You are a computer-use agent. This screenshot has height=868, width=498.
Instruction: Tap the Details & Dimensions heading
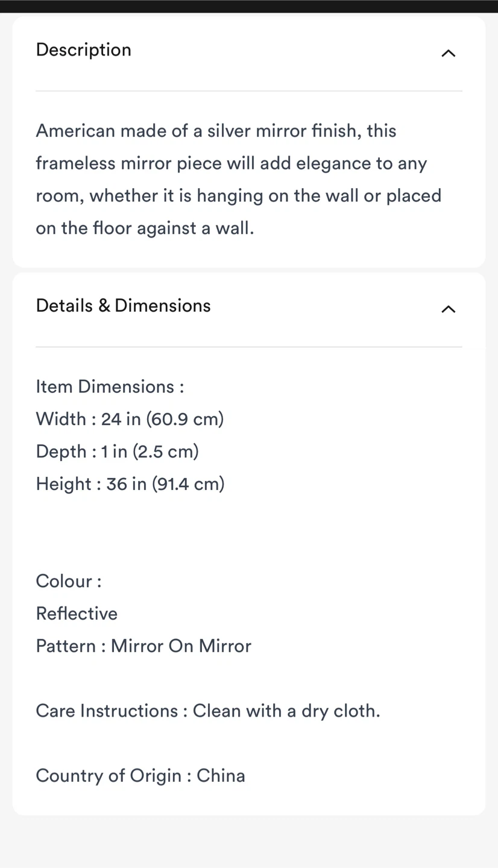point(124,306)
